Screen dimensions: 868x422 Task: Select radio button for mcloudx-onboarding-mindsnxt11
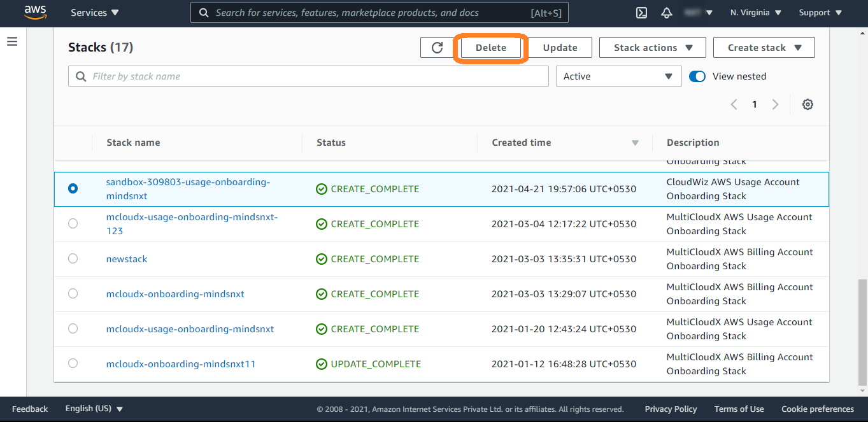[x=73, y=363]
